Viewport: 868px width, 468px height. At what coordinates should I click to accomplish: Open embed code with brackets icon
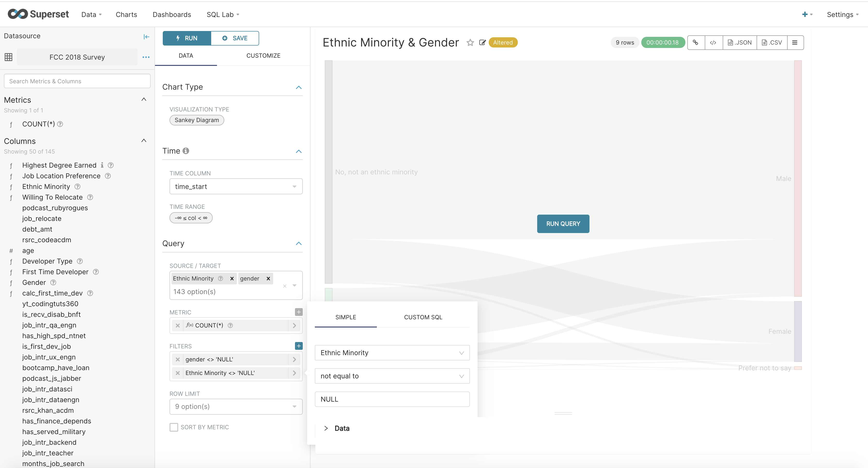tap(713, 42)
